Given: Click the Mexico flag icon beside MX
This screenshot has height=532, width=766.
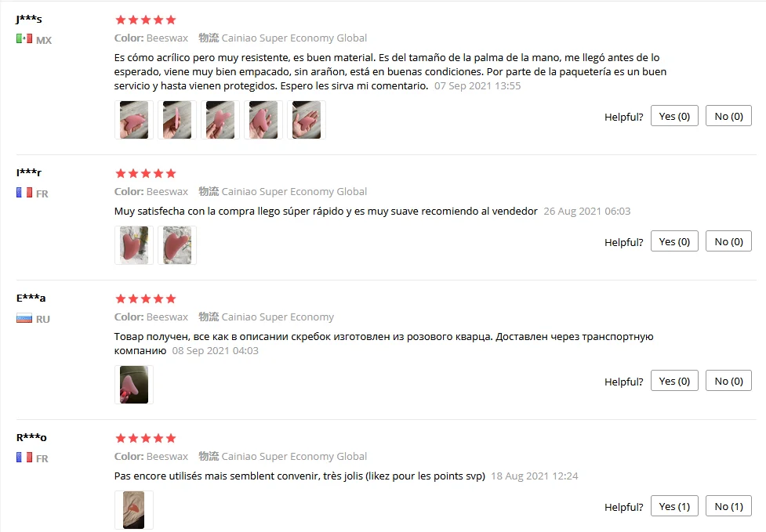Looking at the screenshot, I should point(24,38).
